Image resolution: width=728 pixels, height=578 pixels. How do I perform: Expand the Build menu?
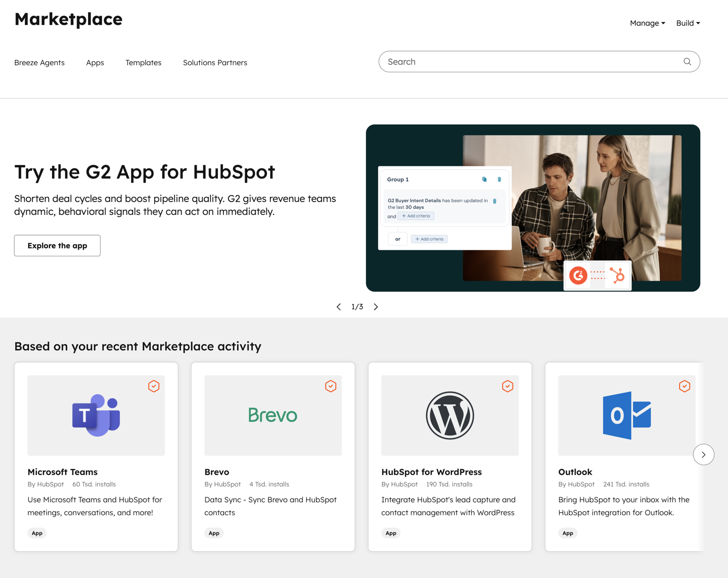pyautogui.click(x=688, y=23)
